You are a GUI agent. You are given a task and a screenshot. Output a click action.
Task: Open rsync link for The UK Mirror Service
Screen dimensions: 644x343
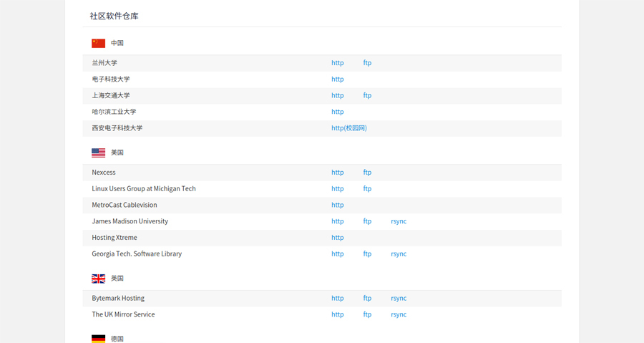coord(399,314)
